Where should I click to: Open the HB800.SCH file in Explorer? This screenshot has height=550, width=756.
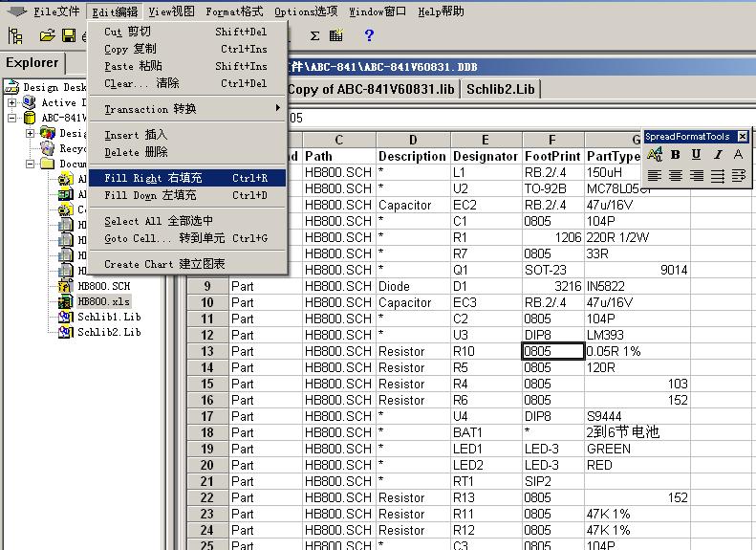[103, 286]
